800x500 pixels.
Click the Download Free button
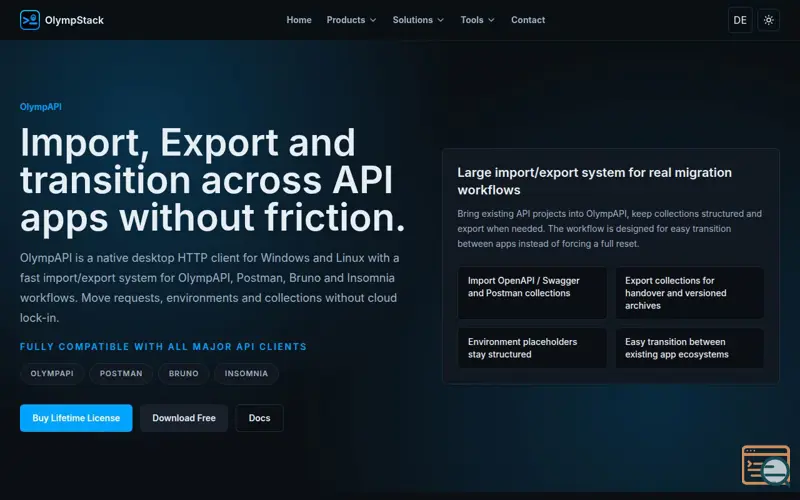click(184, 418)
